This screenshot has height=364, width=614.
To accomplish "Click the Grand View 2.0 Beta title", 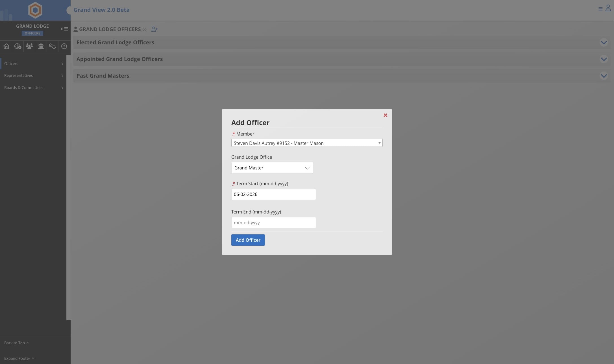I will (101, 10).
